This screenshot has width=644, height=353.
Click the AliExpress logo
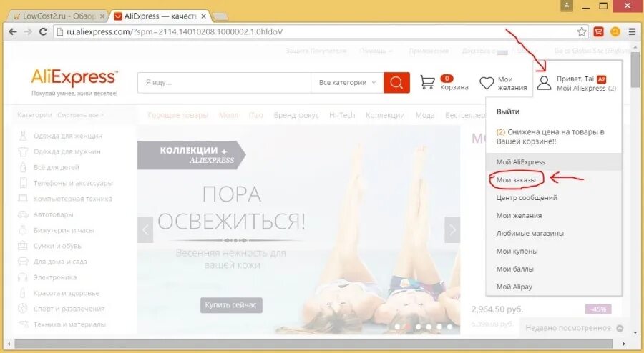(x=74, y=77)
